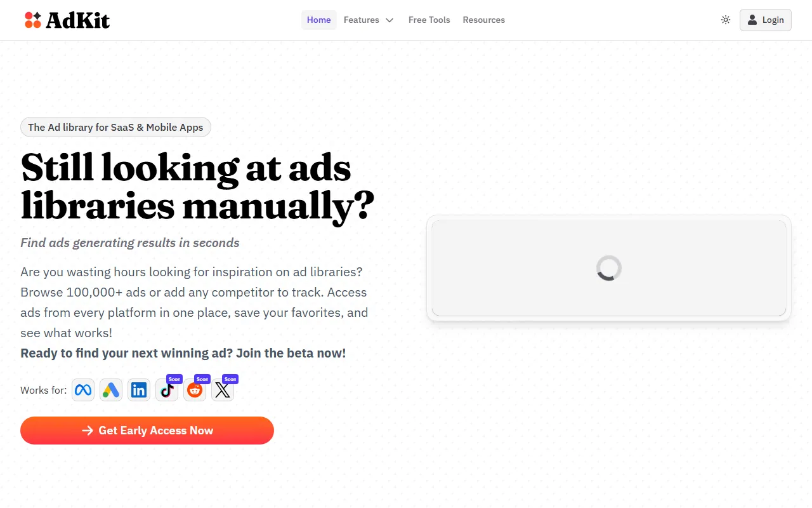Viewport: 812px width, 508px height.
Task: Click the Soon badge above TikTok
Action: tap(174, 379)
